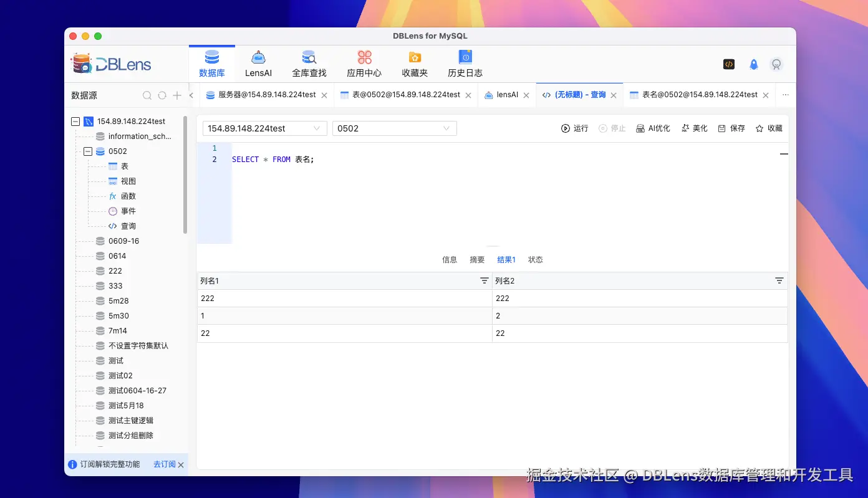The width and height of the screenshot is (868, 498).
Task: Open 历史日志 history log
Action: 465,65
